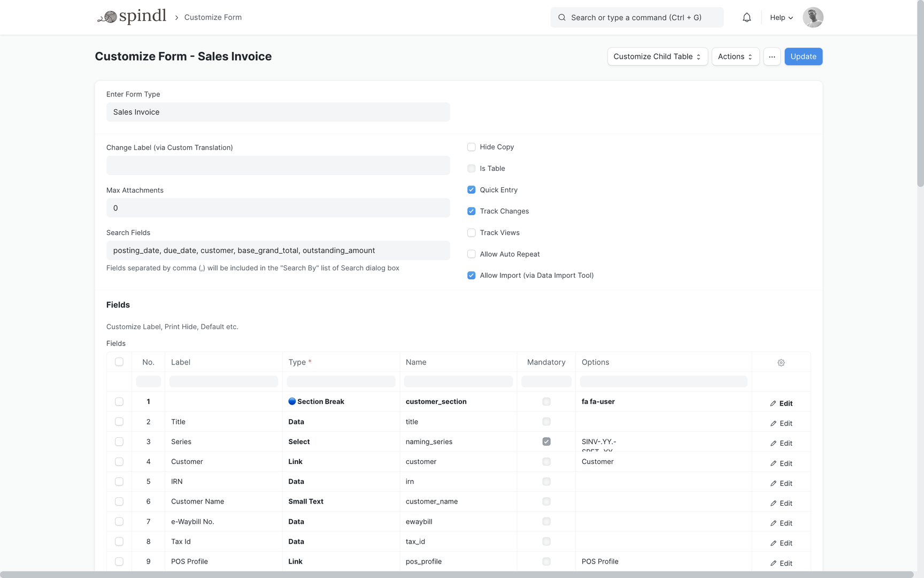Open the Actions dropdown
Image resolution: width=924 pixels, height=578 pixels.
pos(735,56)
